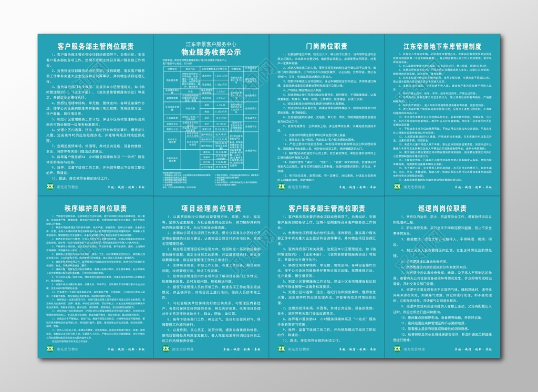Select the 物业服务收费公示 heading
The width and height of the screenshot is (538, 392).
[x=211, y=53]
